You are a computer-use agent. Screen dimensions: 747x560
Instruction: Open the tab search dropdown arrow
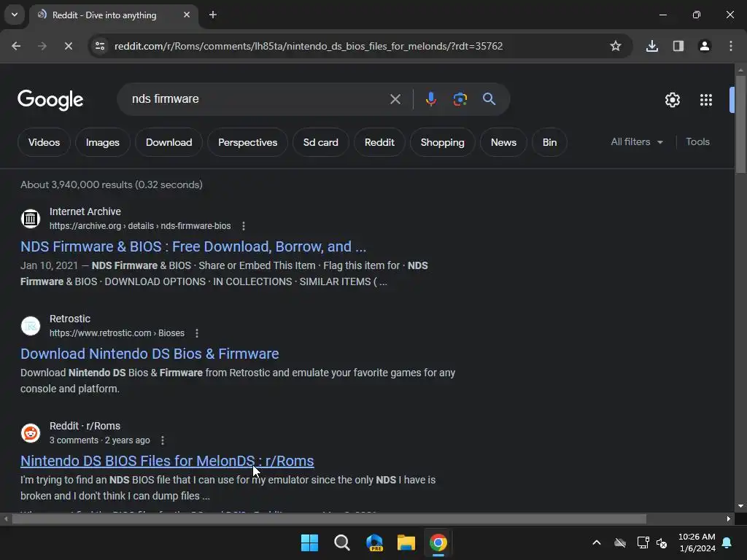pyautogui.click(x=15, y=15)
